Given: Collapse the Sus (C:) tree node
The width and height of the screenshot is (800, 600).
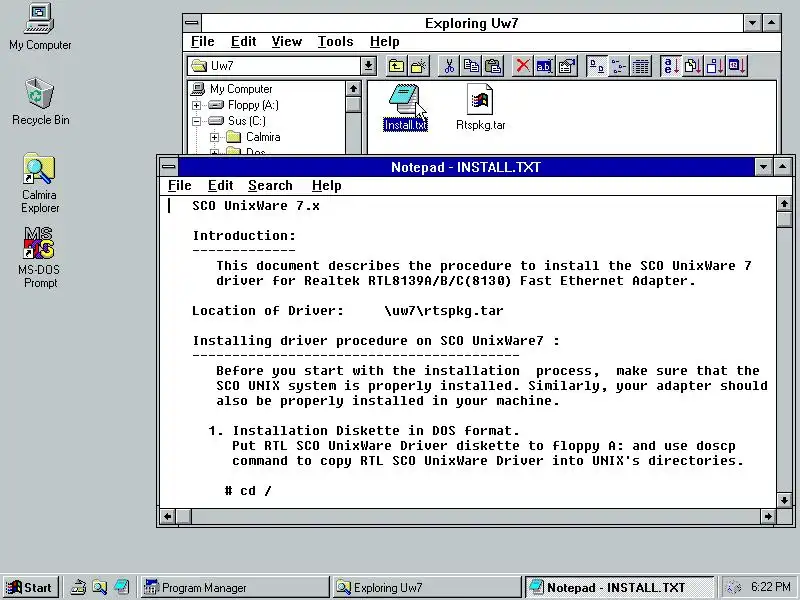Looking at the screenshot, I should pyautogui.click(x=196, y=121).
